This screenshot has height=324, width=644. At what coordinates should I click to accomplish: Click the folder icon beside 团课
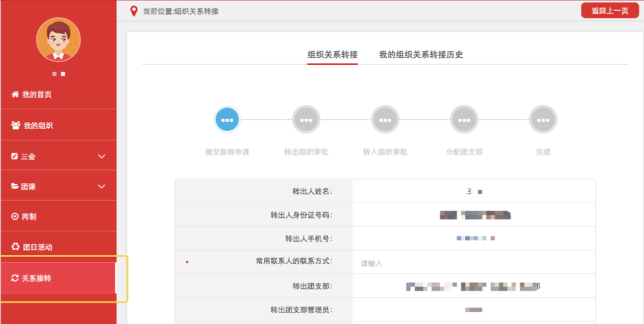tap(15, 186)
